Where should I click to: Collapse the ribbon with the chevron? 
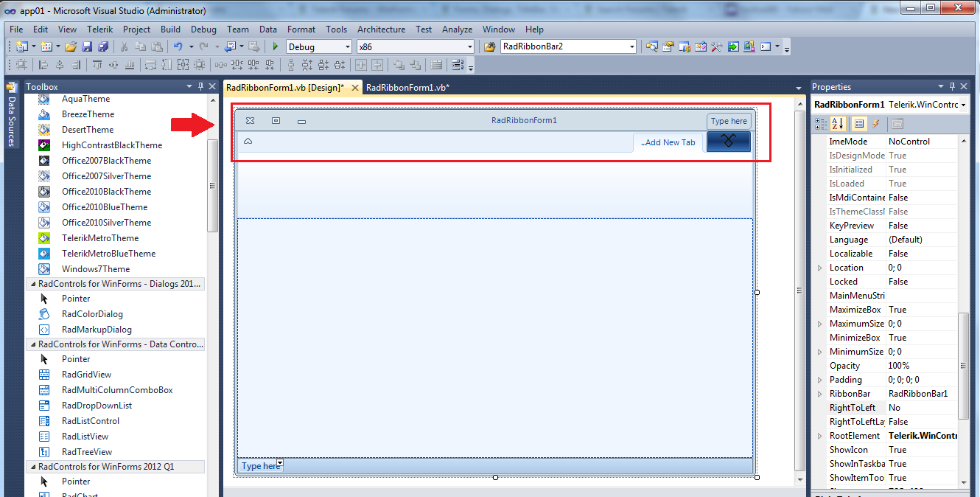point(248,141)
